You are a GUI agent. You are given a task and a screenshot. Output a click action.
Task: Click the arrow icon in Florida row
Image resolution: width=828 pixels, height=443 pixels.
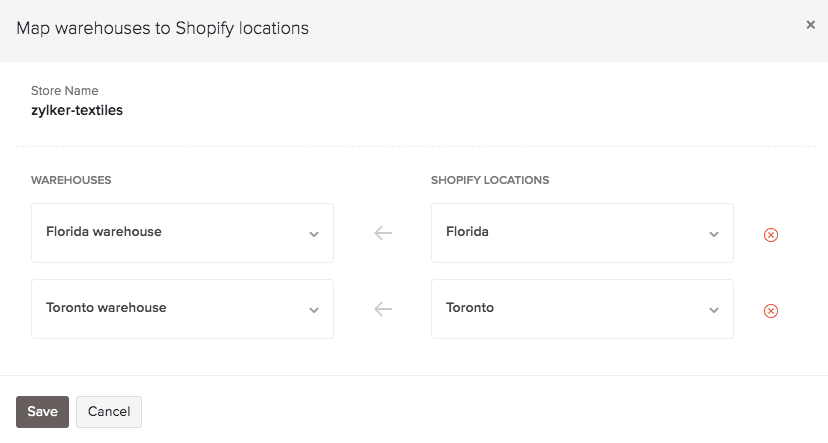tap(383, 233)
